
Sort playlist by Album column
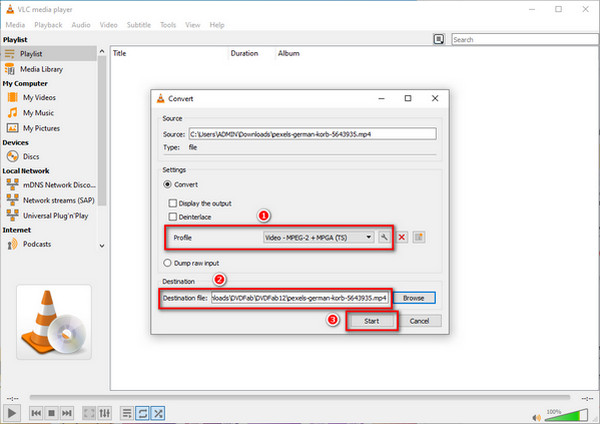pos(289,53)
